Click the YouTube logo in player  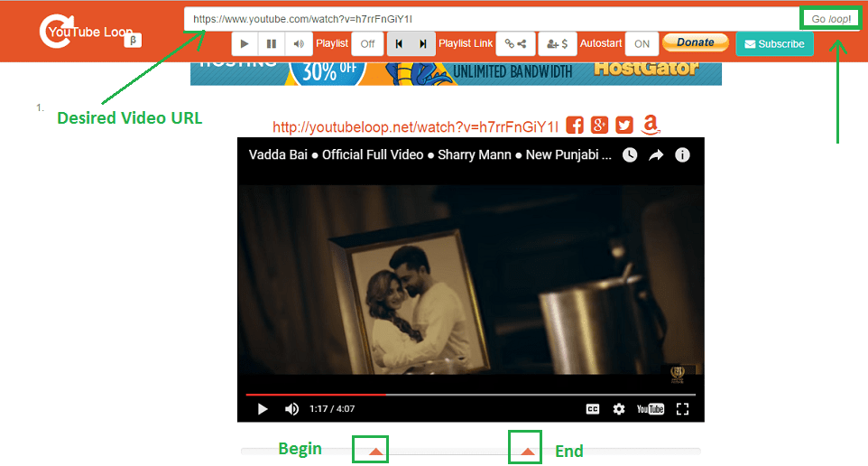650,409
